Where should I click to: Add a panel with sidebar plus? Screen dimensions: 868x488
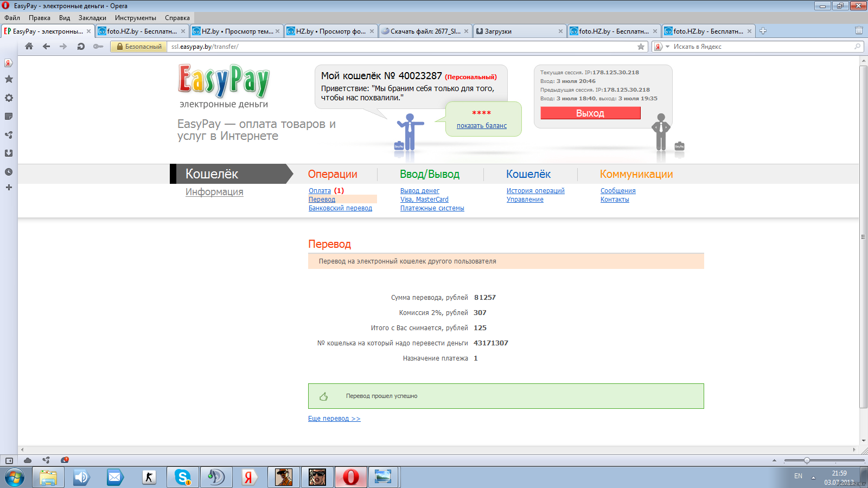pyautogui.click(x=9, y=187)
